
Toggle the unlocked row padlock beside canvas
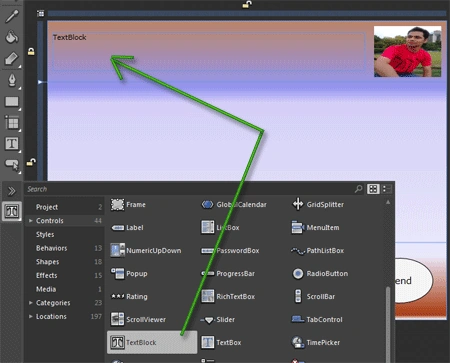coord(31,162)
